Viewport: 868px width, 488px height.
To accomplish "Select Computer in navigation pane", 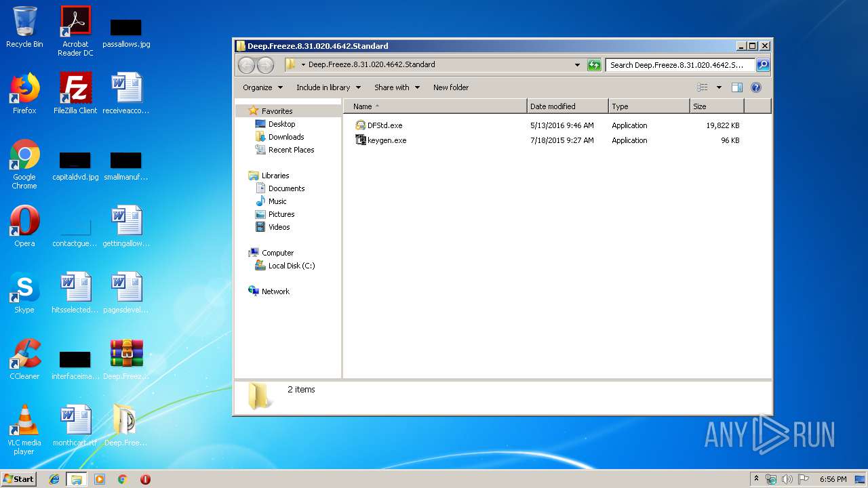I will 277,253.
